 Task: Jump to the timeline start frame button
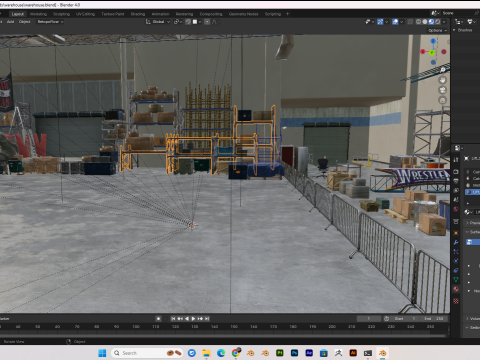pyautogui.click(x=173, y=319)
